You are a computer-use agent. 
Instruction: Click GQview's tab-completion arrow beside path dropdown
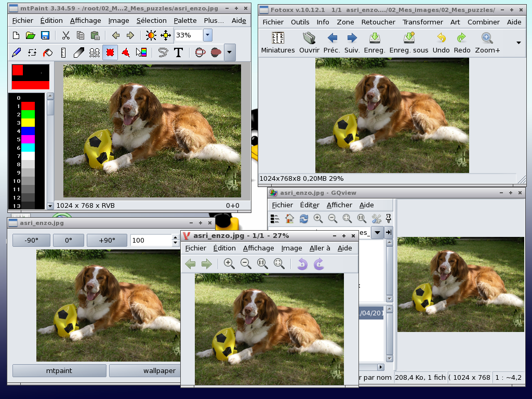(389, 232)
